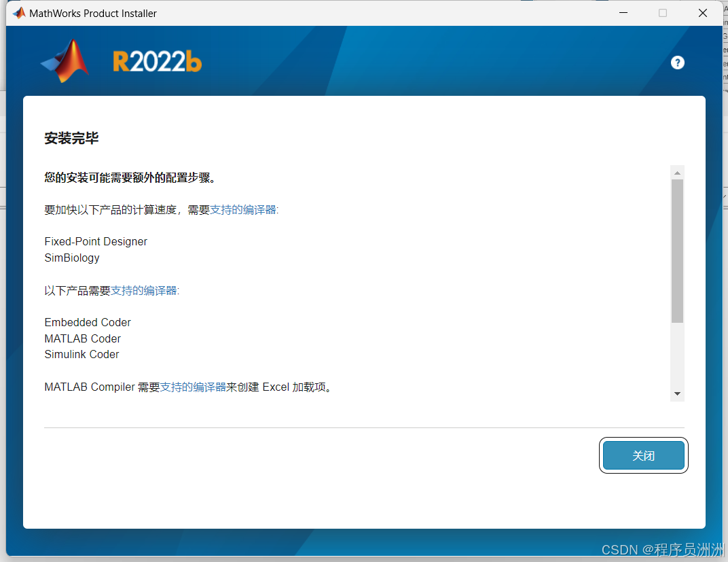The image size is (728, 562).
Task: Click the vertical scrollbar thumb
Action: click(x=677, y=251)
